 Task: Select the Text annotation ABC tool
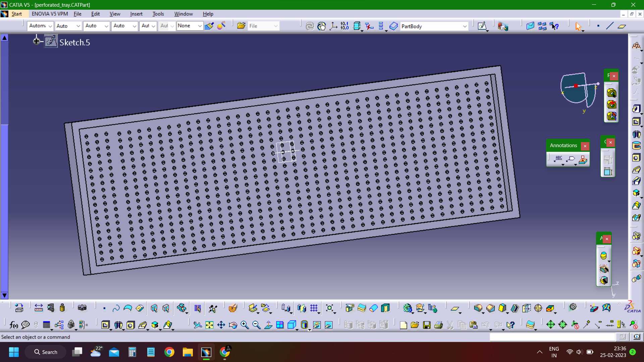(x=558, y=159)
